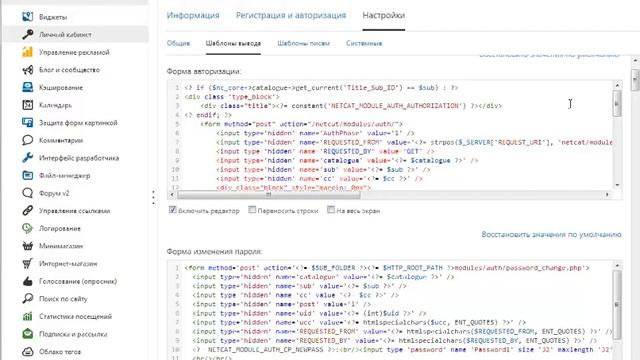Click horizontal scrollbar of authorization form editor

click(x=269, y=195)
